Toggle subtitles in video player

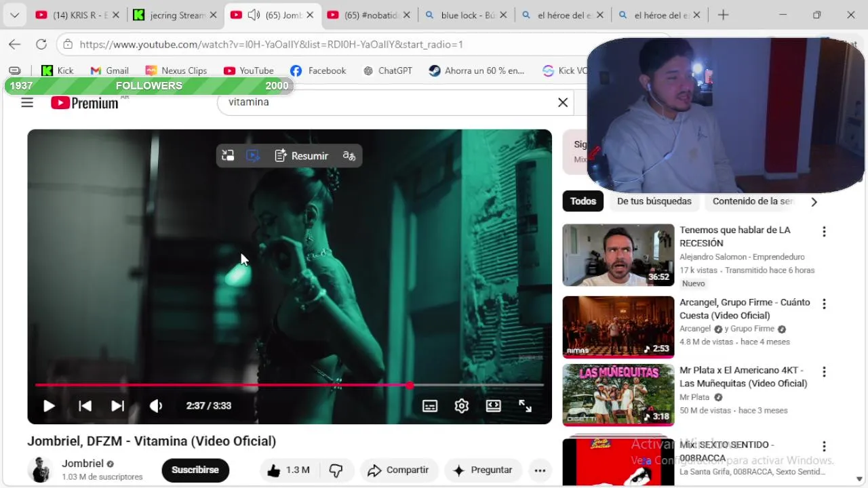[430, 406]
